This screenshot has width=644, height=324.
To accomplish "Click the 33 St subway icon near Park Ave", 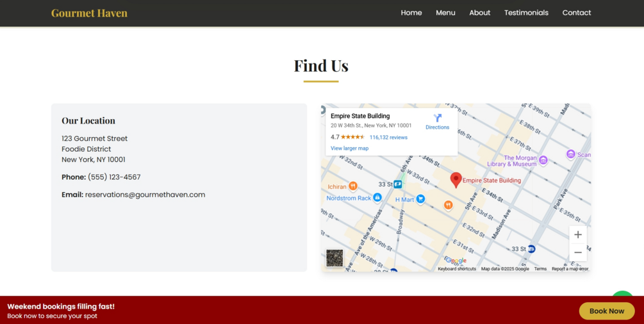I will pos(531,249).
